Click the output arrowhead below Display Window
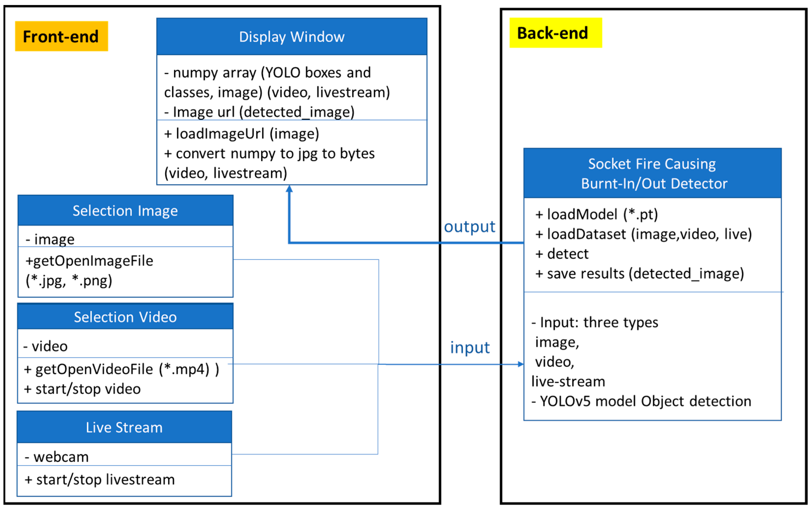 [x=289, y=189]
